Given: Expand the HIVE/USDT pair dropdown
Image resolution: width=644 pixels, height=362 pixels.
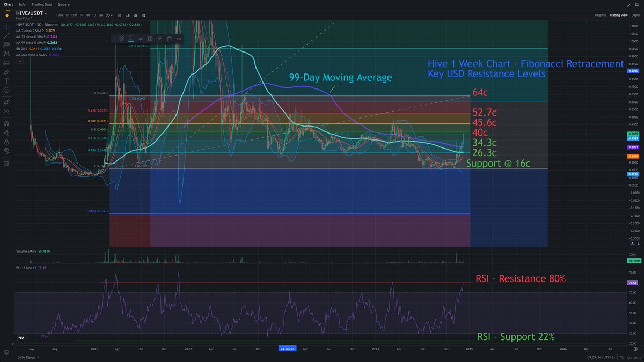Looking at the screenshot, I should click(46, 13).
